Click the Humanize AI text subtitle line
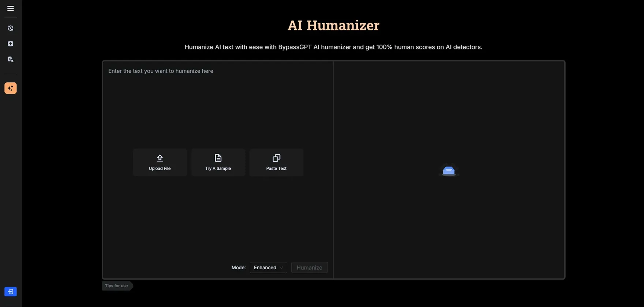 (333, 47)
